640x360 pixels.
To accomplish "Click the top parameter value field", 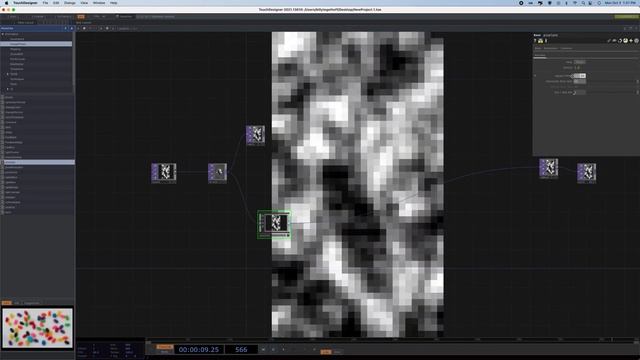I will (580, 62).
